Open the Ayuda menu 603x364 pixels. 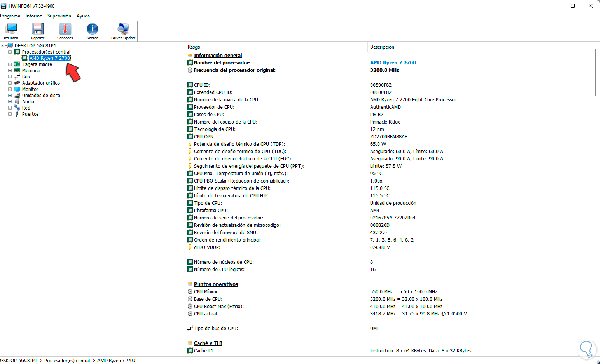[x=83, y=16]
